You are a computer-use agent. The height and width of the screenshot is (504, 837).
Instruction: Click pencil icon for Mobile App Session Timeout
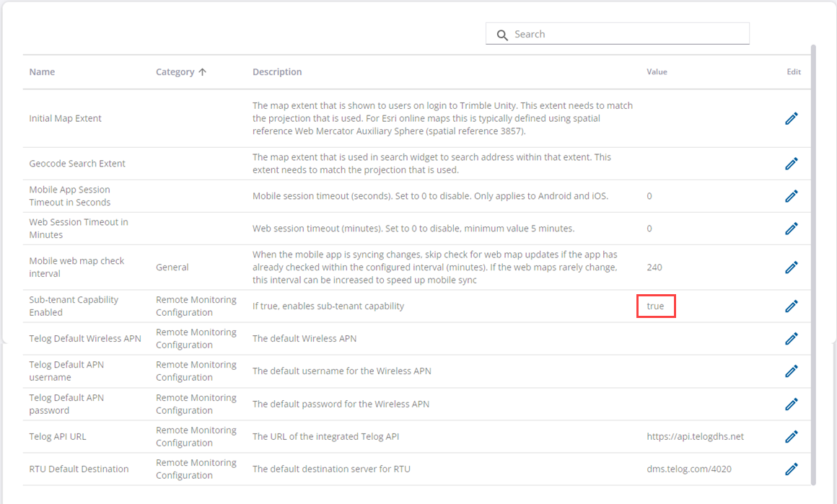pyautogui.click(x=792, y=196)
